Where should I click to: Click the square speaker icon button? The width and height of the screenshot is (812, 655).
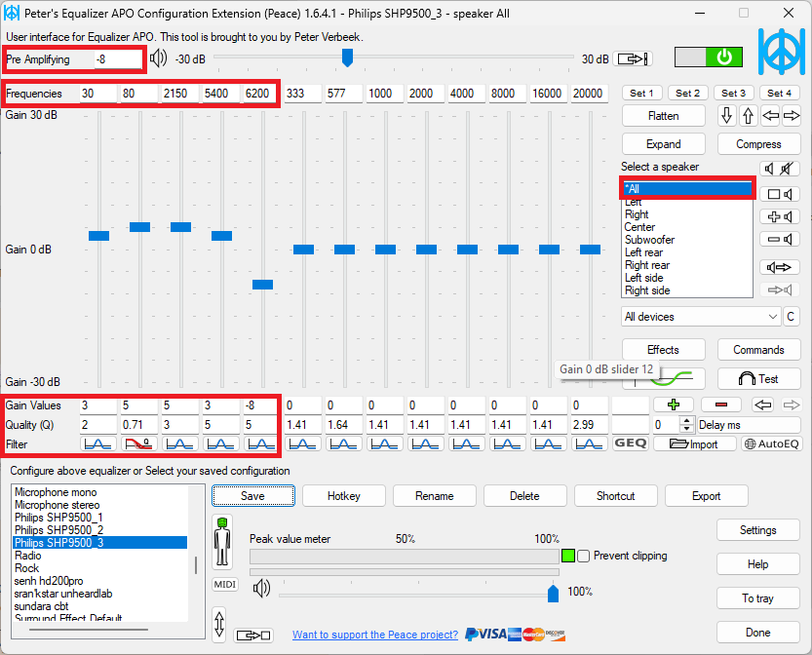780,194
